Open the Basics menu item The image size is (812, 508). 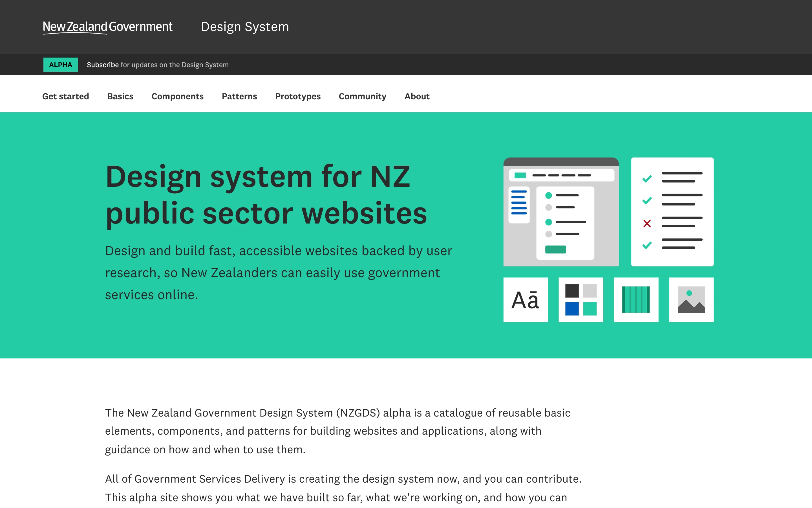pos(120,97)
